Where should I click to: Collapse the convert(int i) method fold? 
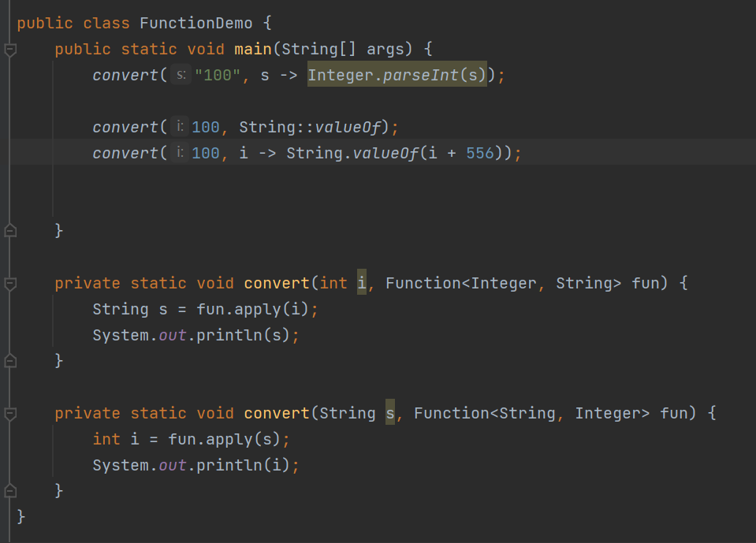(x=10, y=283)
